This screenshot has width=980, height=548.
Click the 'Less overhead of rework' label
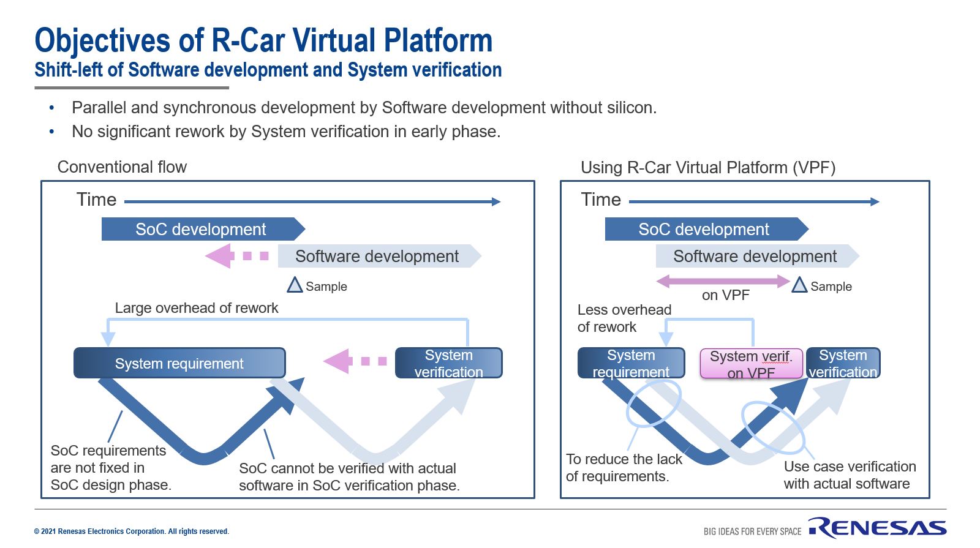pyautogui.click(x=624, y=318)
